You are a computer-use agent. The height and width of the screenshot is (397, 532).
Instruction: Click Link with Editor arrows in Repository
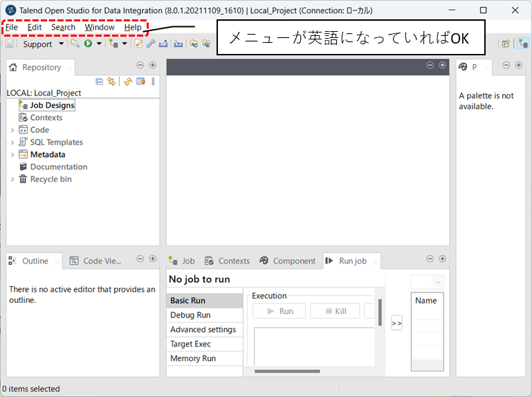(x=111, y=82)
